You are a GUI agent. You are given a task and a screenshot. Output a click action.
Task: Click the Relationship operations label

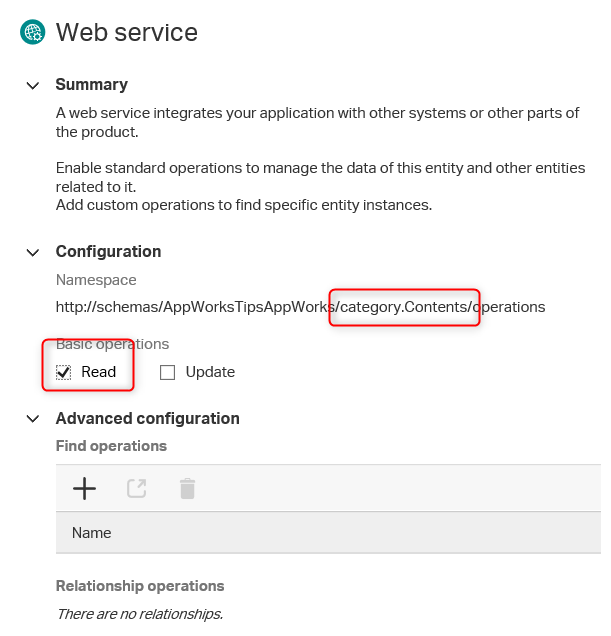140,586
